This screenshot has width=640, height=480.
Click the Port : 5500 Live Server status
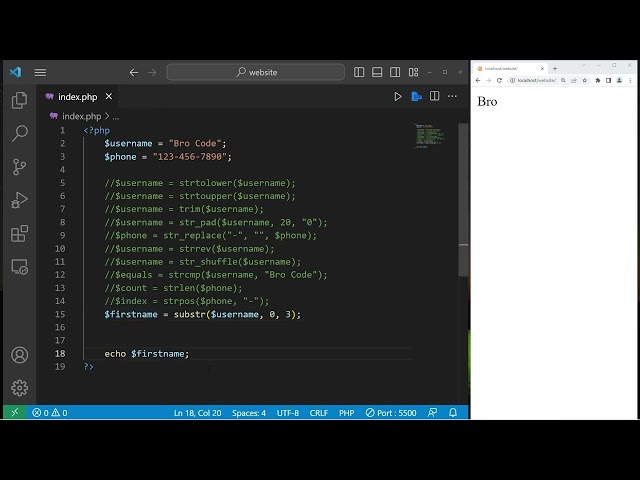coord(391,413)
